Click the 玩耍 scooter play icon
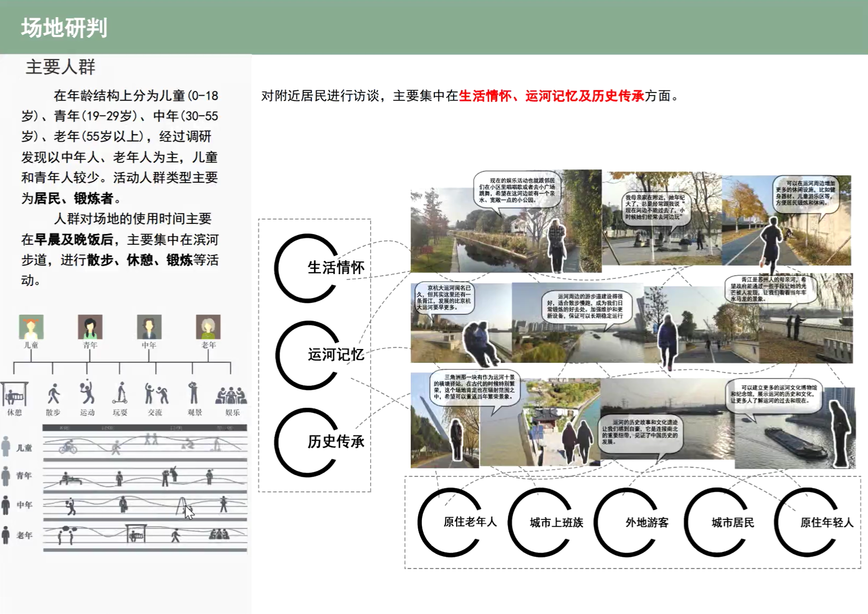This screenshot has height=614, width=868. coord(120,393)
